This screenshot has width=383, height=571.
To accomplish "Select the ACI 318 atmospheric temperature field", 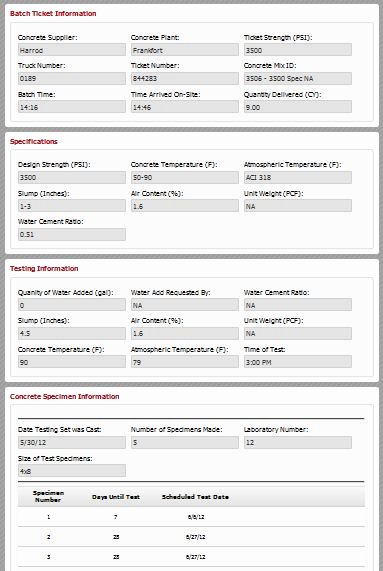I will pos(297,177).
